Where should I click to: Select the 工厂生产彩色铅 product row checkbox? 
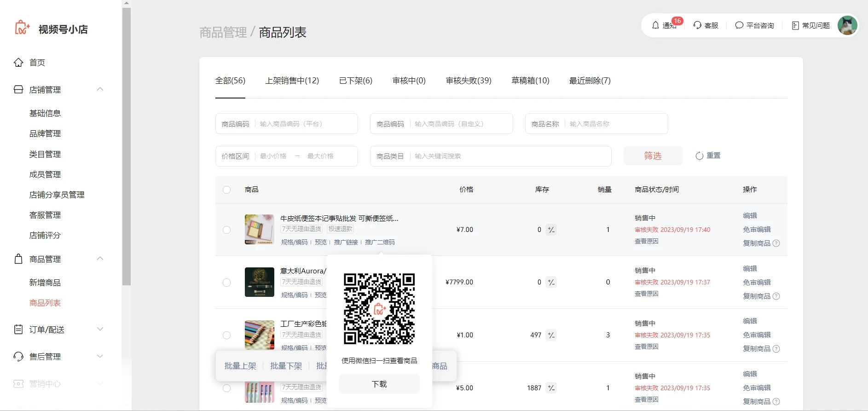click(226, 336)
